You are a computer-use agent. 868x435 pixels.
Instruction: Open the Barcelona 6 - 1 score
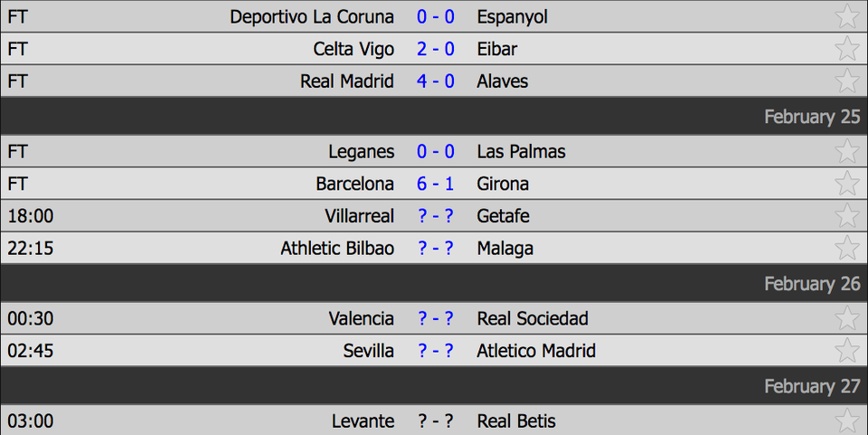tap(435, 184)
